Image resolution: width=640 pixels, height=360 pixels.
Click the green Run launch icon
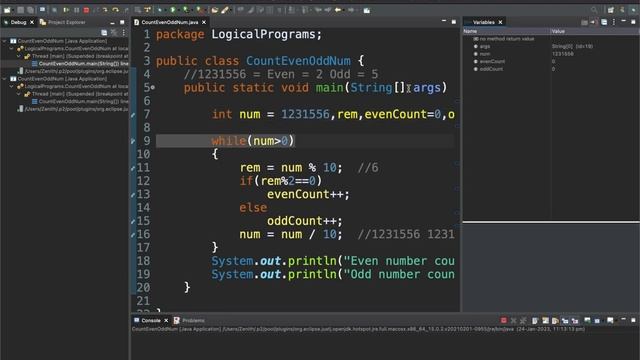(x=173, y=10)
